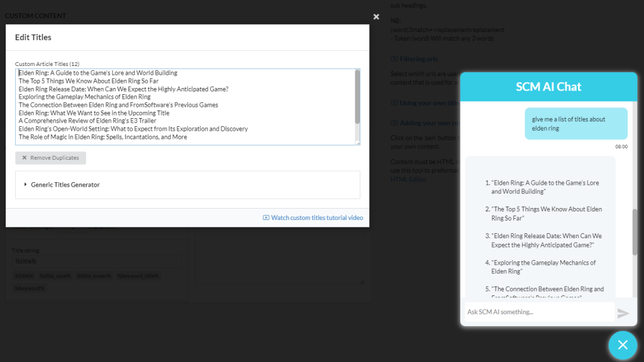Click the Edit Titles dialog heading

(x=33, y=37)
